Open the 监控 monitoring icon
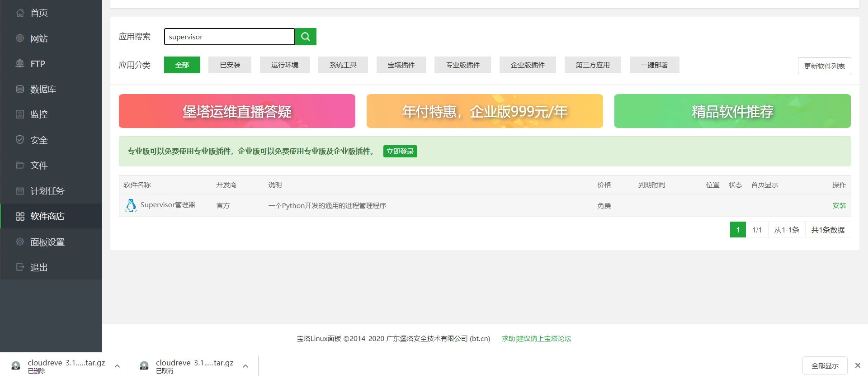 point(20,114)
